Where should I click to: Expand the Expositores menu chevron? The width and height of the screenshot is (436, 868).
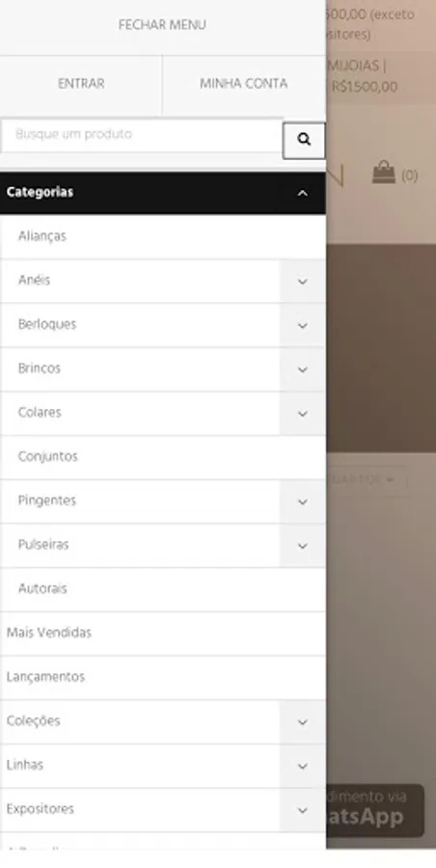(303, 810)
